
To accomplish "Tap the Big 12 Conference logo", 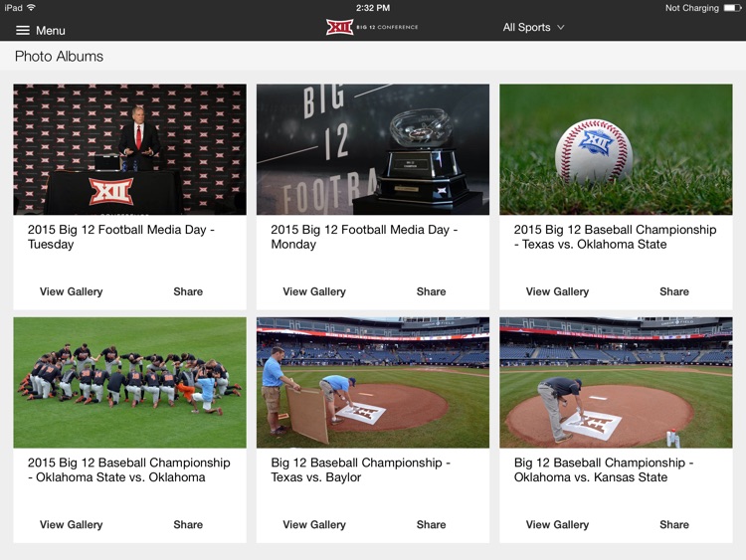I will 372,27.
